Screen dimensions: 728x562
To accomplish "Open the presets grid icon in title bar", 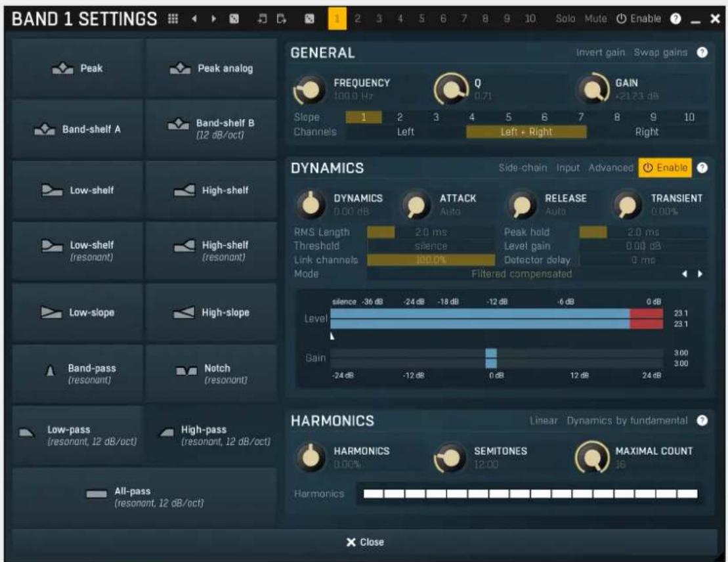I will pos(173,18).
